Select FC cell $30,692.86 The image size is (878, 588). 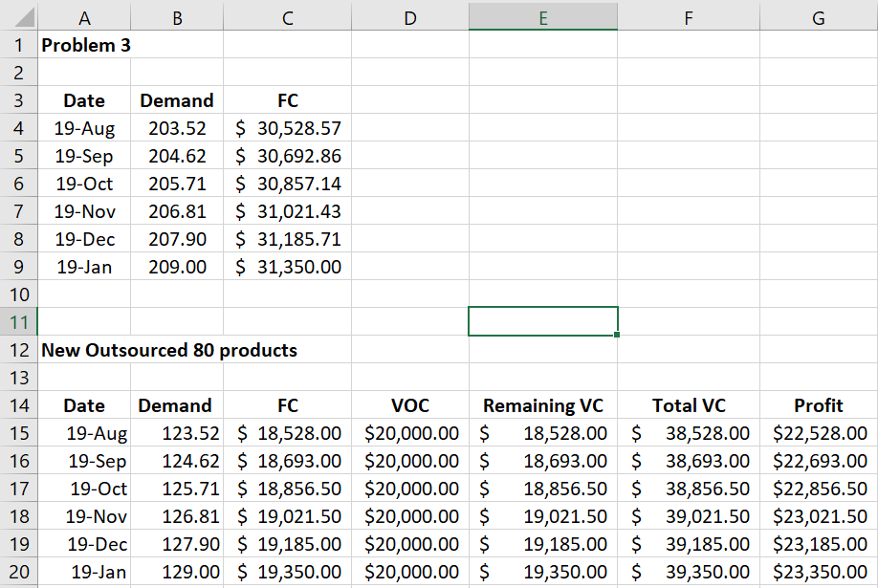pos(287,156)
